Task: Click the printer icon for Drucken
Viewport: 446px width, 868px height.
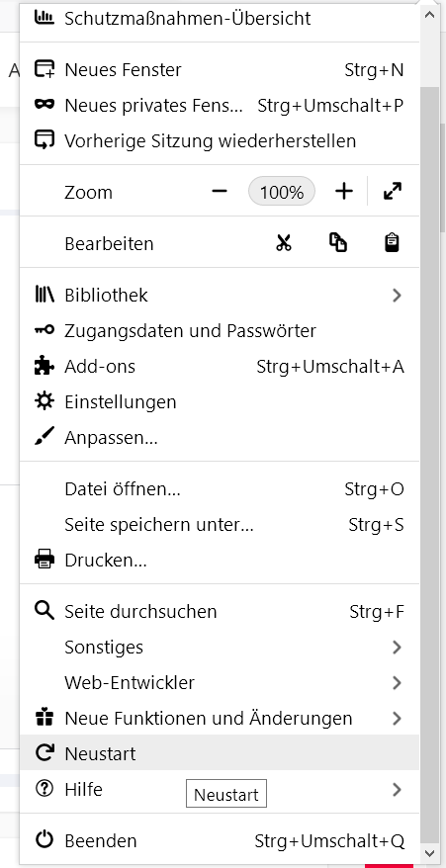Action: pos(45,560)
